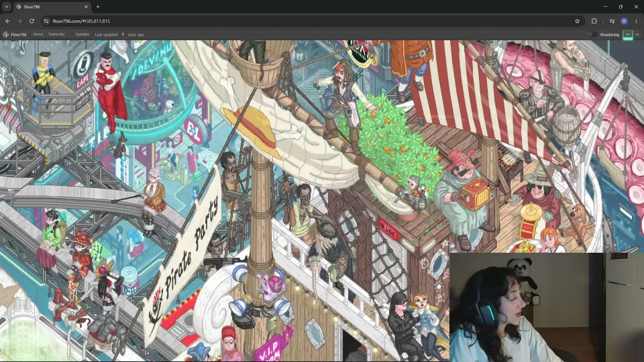Click the 'Last updated 4 days ago' text
This screenshot has height=362, width=644.
(x=119, y=35)
